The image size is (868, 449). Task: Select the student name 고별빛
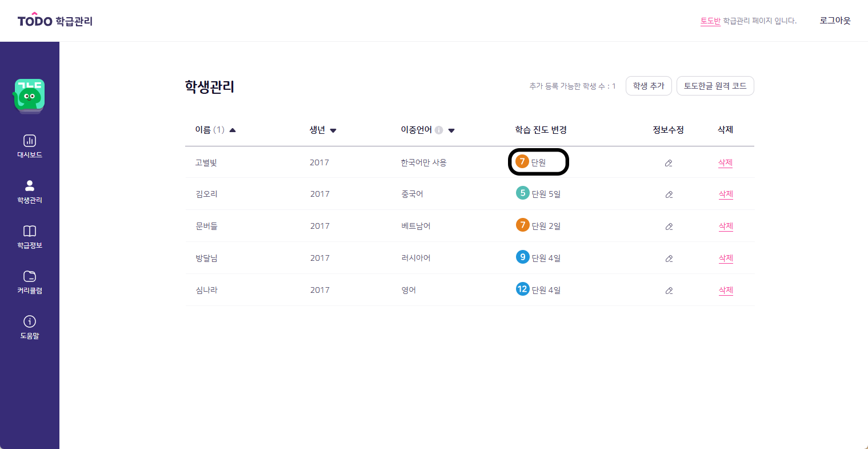pyautogui.click(x=206, y=162)
